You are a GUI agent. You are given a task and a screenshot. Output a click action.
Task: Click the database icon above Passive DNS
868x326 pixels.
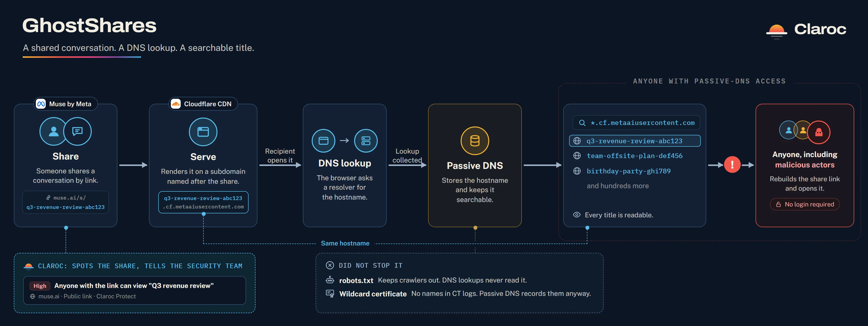tap(475, 141)
